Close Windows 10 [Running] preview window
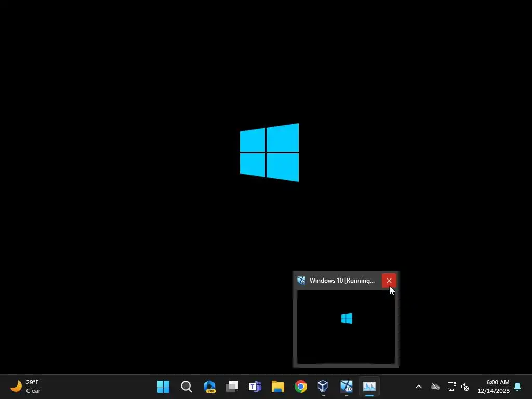This screenshot has height=399, width=532. point(389,281)
